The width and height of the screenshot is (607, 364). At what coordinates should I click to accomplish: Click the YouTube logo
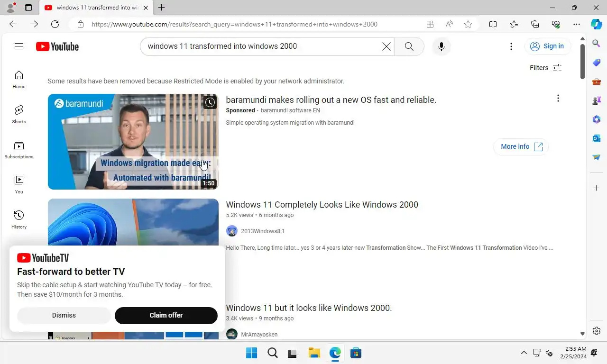point(57,46)
